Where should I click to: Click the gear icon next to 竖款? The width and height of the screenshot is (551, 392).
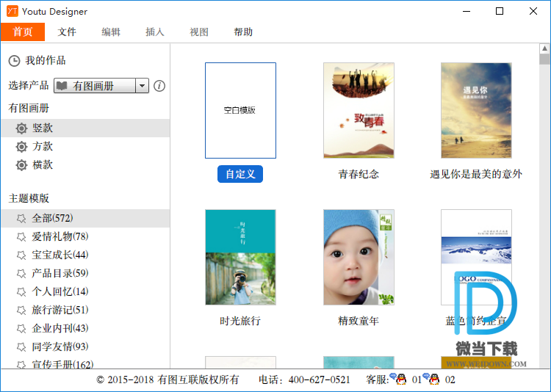(22, 128)
